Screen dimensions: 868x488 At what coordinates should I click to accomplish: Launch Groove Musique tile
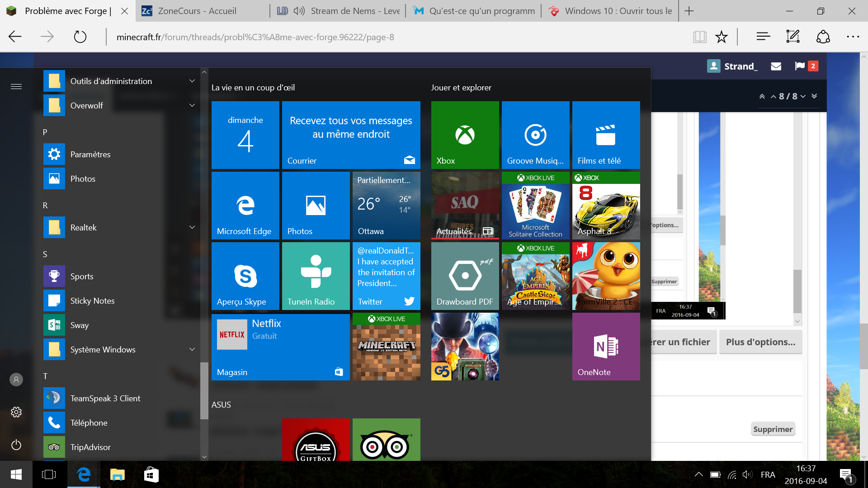tap(535, 135)
